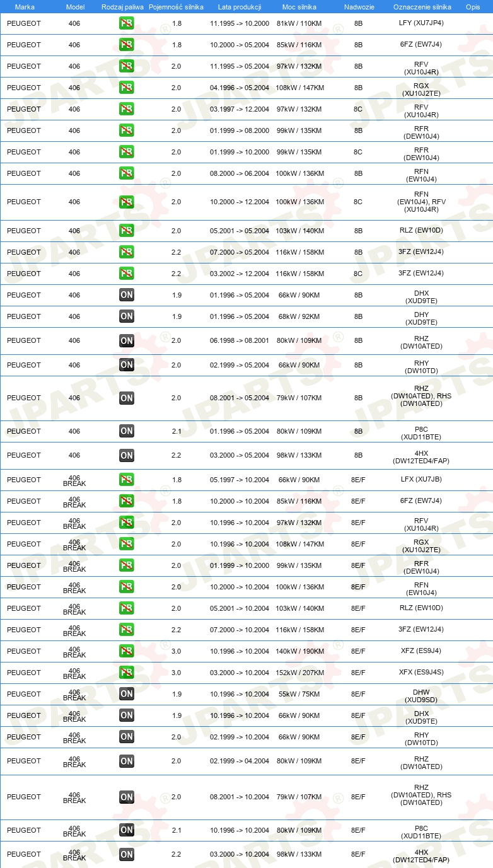Click the Opis column header
The image size is (493, 868).
tap(472, 7)
